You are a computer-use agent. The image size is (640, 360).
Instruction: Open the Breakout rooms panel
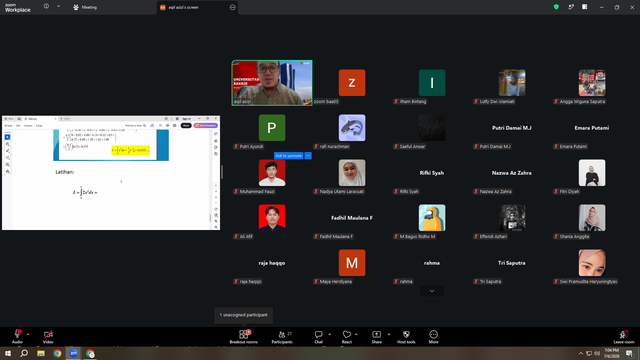pos(243,337)
